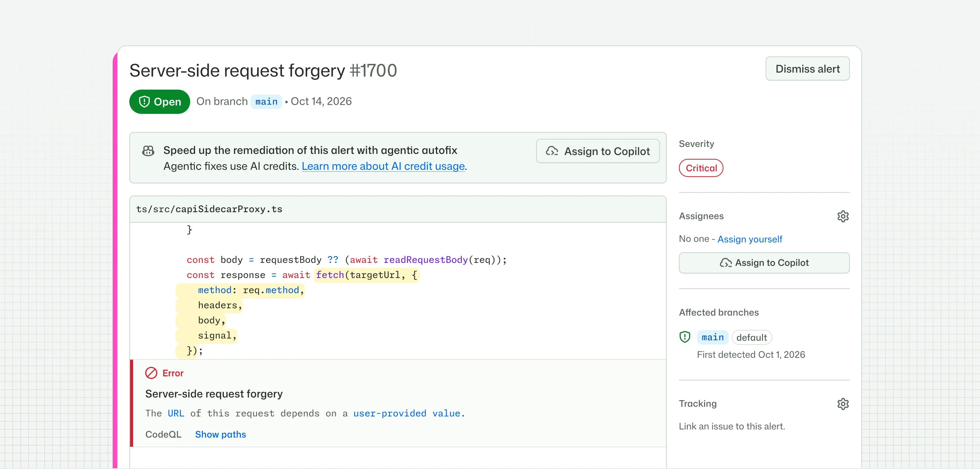This screenshot has width=980, height=469.
Task: Click the Dismiss alert button
Action: pos(807,69)
